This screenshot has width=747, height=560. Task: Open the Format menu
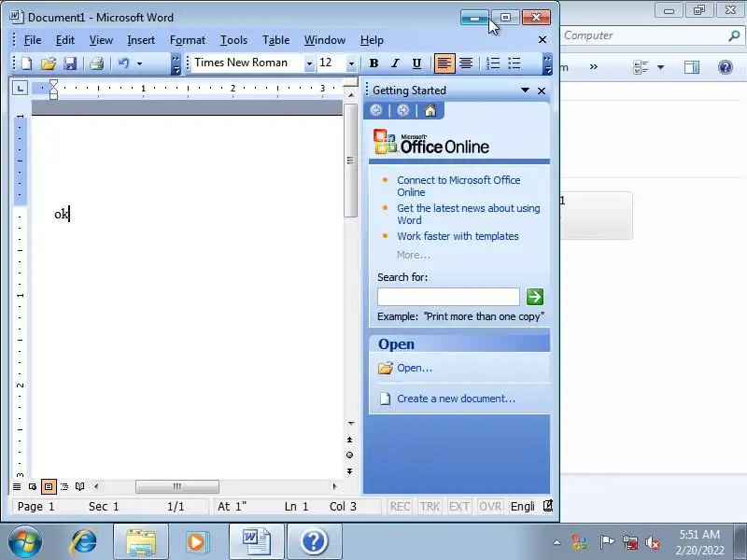tap(188, 40)
